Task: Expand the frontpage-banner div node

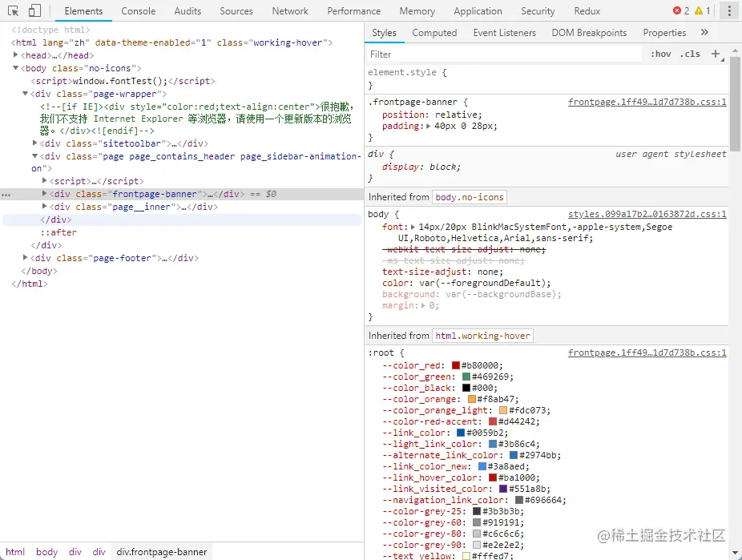Action: tap(44, 193)
